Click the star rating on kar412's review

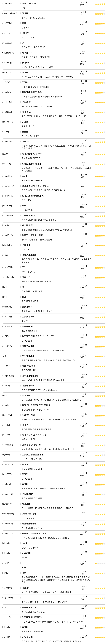click(100, 573)
